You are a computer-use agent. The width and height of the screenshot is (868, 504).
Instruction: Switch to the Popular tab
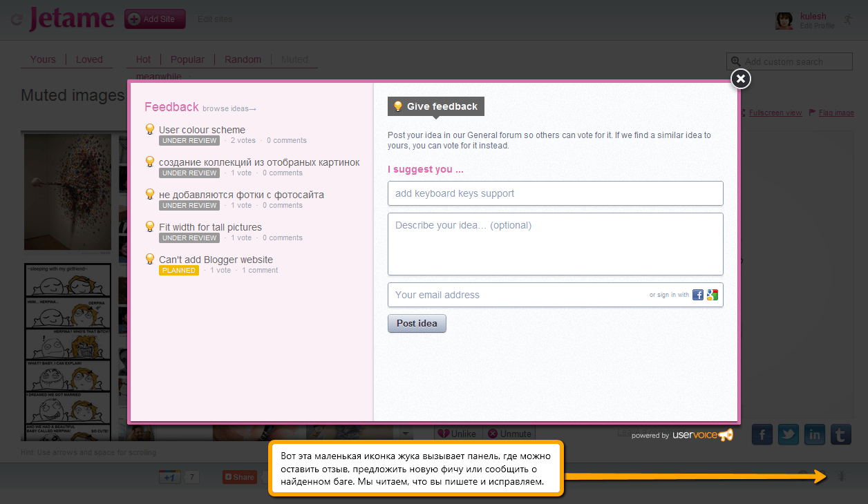(187, 59)
